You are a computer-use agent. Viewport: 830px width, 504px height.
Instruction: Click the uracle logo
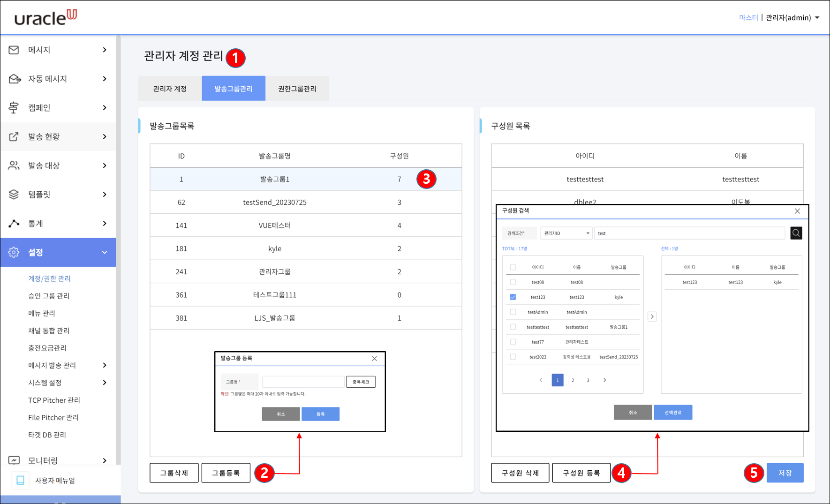[x=45, y=17]
